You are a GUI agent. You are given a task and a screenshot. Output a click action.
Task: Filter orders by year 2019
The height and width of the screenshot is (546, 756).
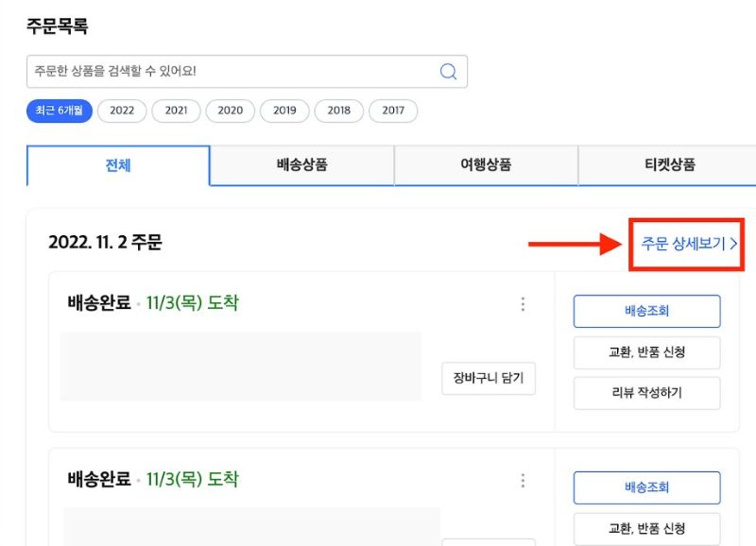click(x=284, y=111)
